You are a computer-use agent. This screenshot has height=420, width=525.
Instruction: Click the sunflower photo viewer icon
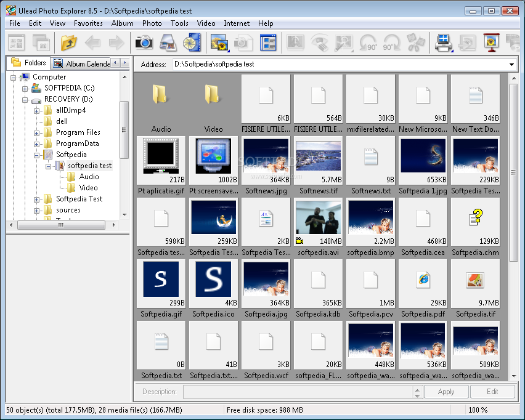pos(219,43)
